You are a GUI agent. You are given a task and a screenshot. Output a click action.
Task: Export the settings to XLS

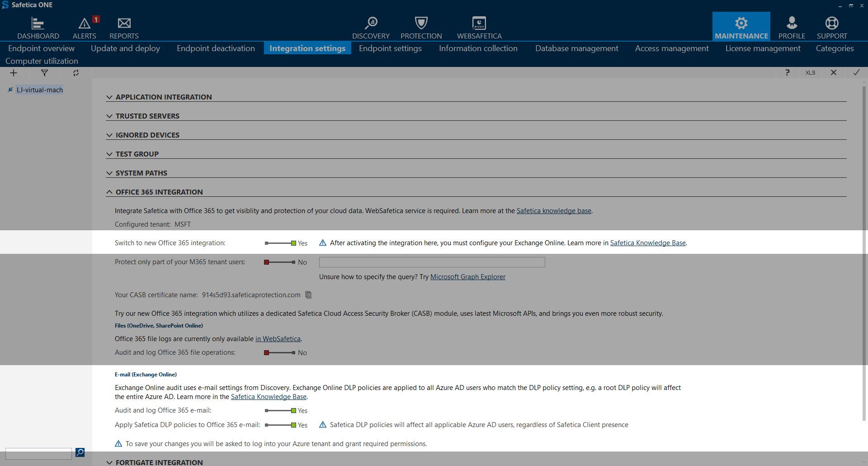810,72
